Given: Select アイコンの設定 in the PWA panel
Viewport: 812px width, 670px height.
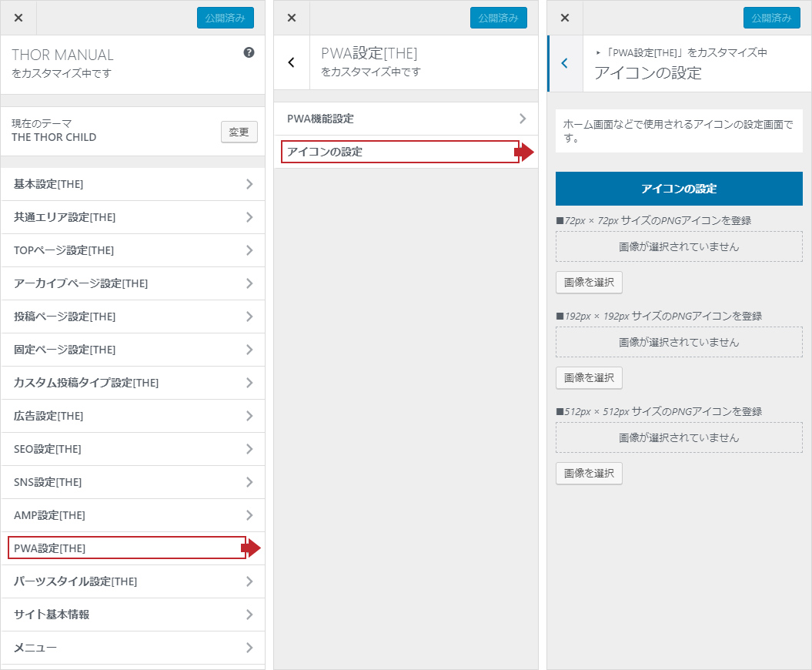Looking at the screenshot, I should (400, 152).
